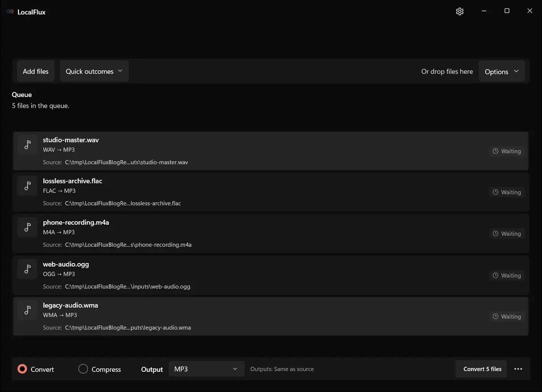The image size is (542, 392).
Task: Open the Options dropdown
Action: point(502,71)
